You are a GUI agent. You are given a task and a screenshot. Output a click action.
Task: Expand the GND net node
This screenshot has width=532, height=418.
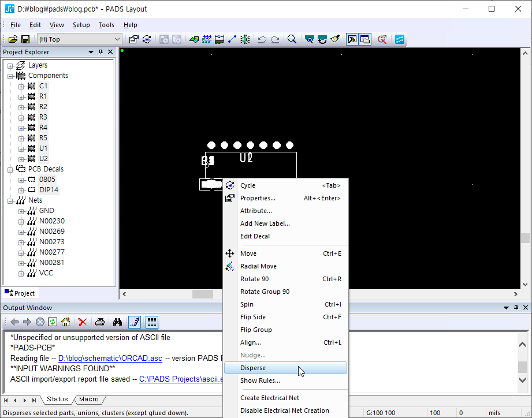coord(21,211)
